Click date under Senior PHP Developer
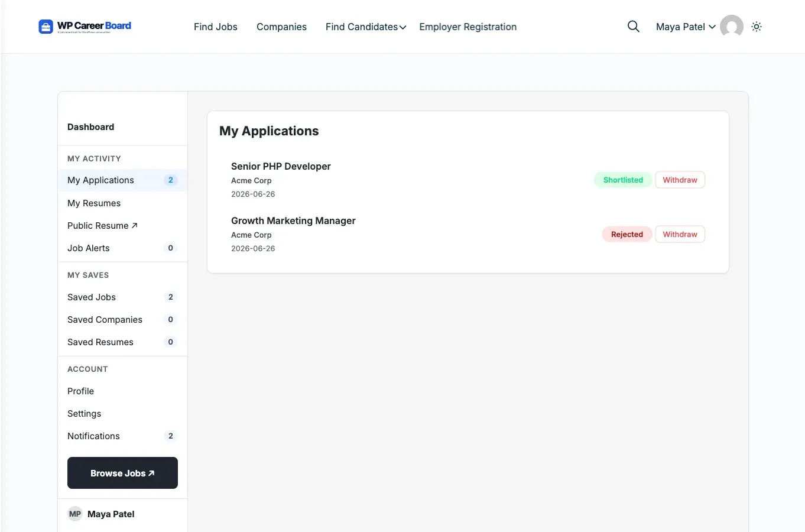Screen dimensions: 805x532 click(253, 194)
